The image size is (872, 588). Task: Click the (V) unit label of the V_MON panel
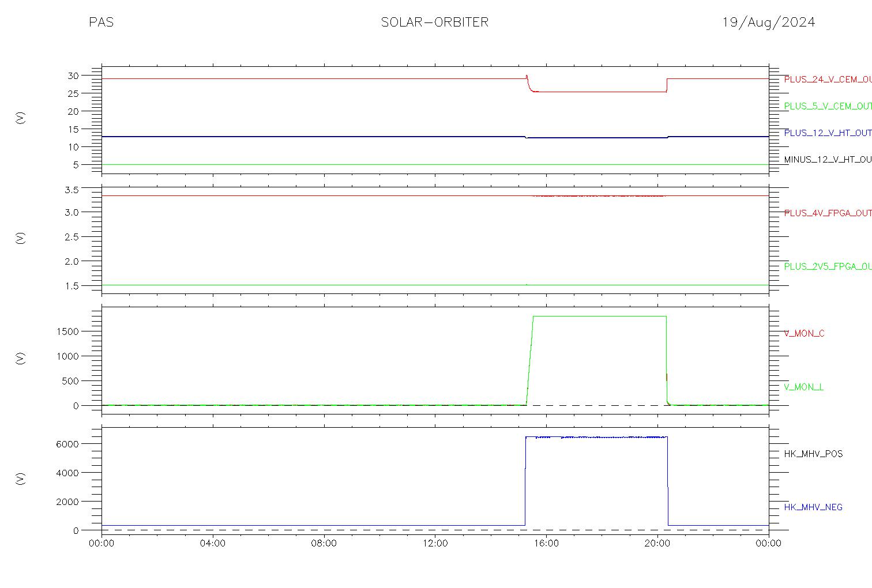tap(21, 358)
